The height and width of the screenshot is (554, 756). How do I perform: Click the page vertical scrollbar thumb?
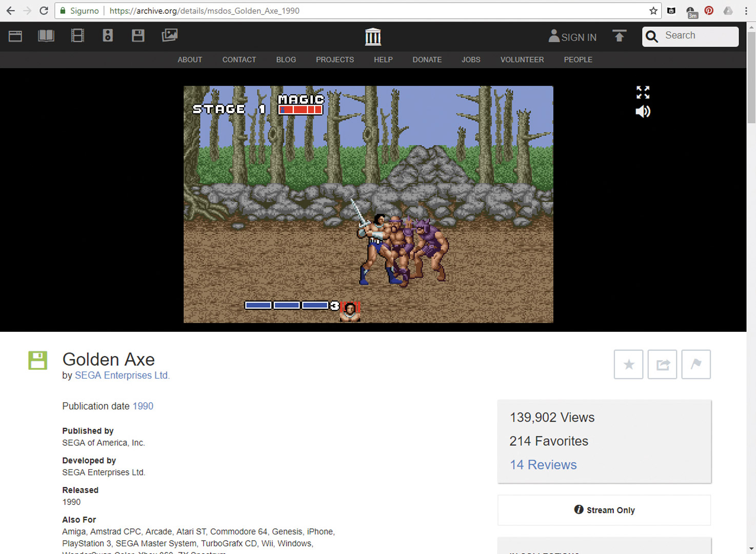point(751,77)
